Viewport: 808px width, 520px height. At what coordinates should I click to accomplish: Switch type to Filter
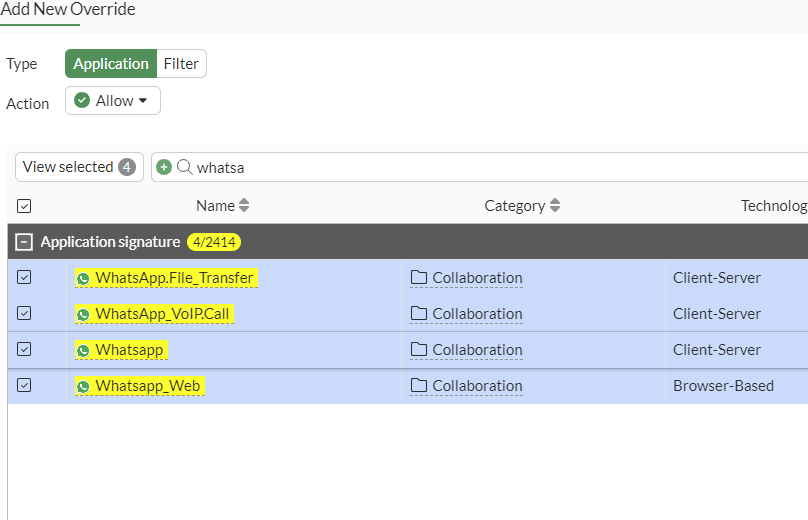pyautogui.click(x=181, y=64)
